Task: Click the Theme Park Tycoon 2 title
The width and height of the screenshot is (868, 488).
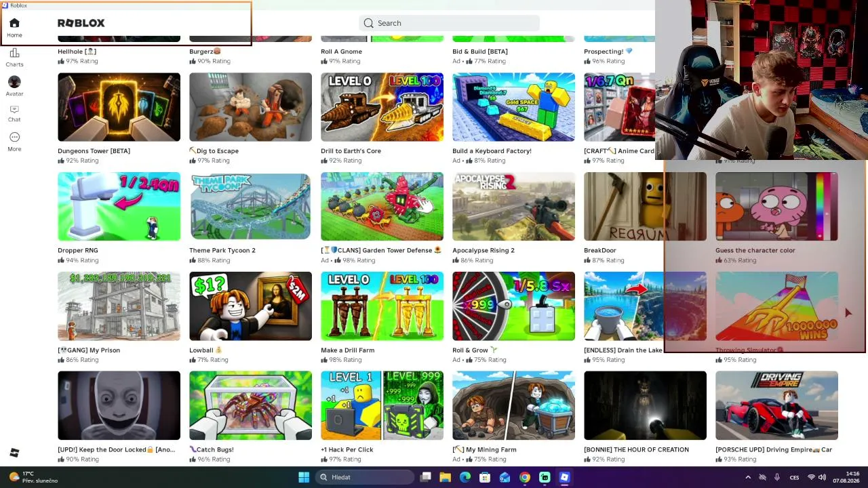Action: tap(222, 251)
